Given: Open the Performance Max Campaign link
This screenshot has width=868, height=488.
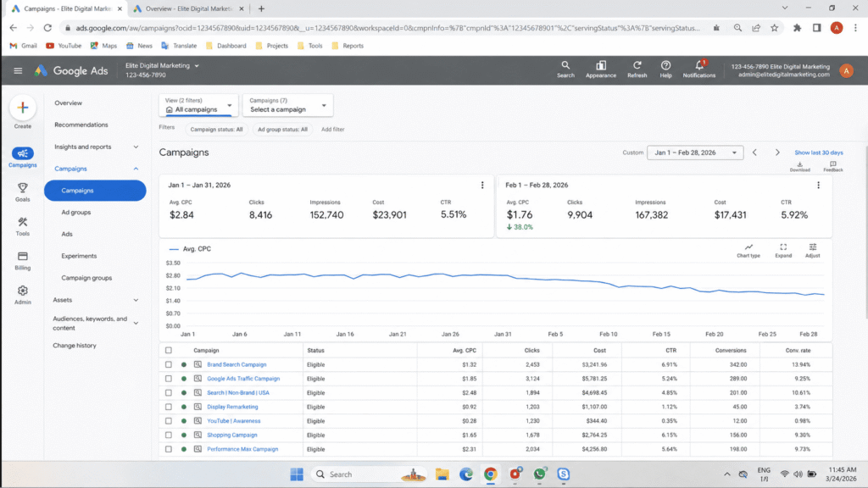Looking at the screenshot, I should point(242,449).
